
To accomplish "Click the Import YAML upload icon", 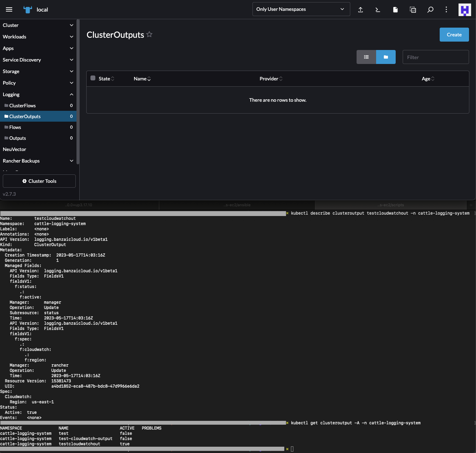I will click(360, 9).
